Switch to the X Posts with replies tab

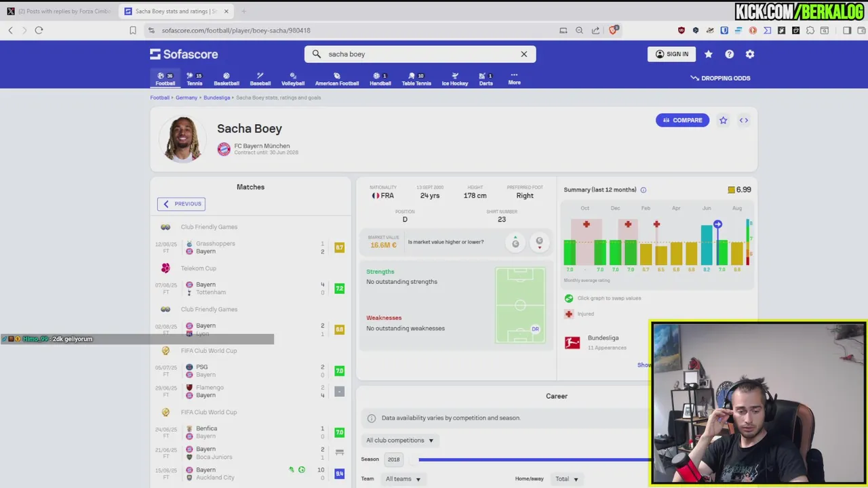tap(59, 12)
